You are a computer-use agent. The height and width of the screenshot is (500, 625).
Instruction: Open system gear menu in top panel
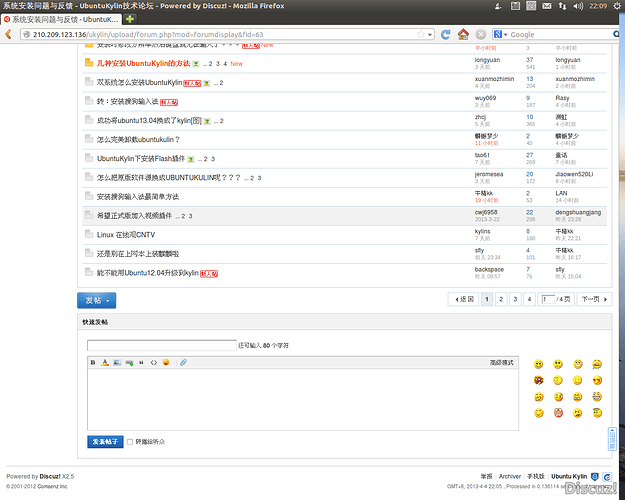[x=616, y=6]
